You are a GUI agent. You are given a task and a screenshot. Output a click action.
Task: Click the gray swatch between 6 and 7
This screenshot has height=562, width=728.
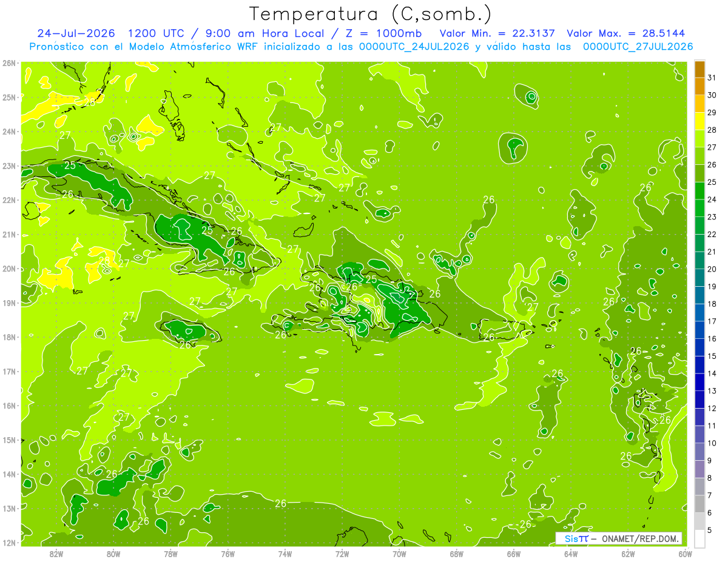click(x=699, y=504)
